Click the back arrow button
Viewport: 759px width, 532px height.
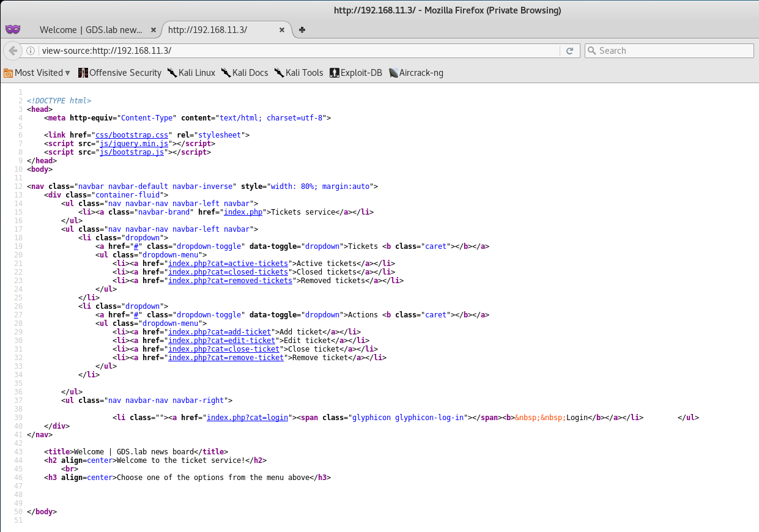pos(13,51)
